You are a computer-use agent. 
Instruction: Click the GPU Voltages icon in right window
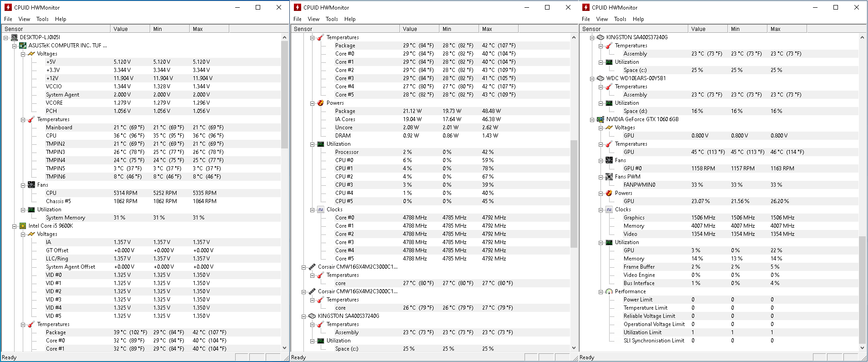point(609,127)
